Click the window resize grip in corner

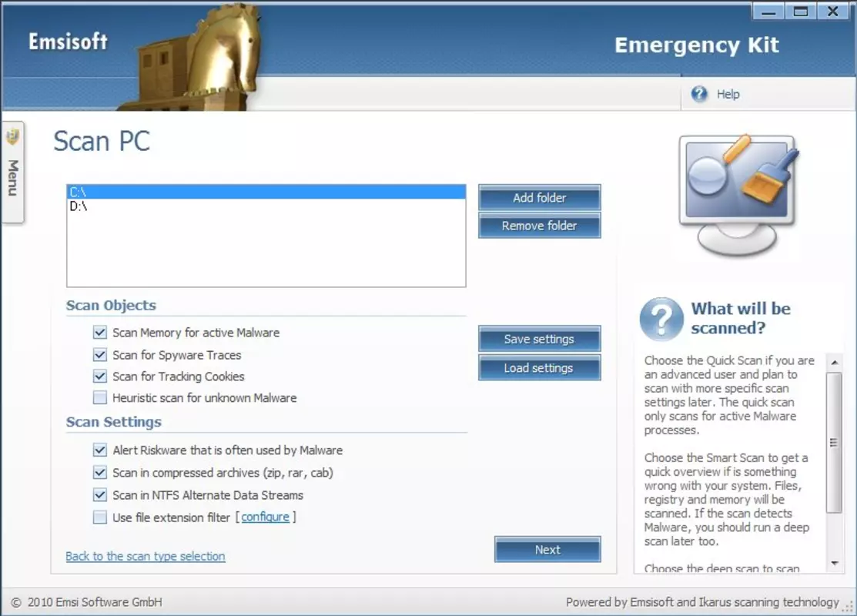849,606
